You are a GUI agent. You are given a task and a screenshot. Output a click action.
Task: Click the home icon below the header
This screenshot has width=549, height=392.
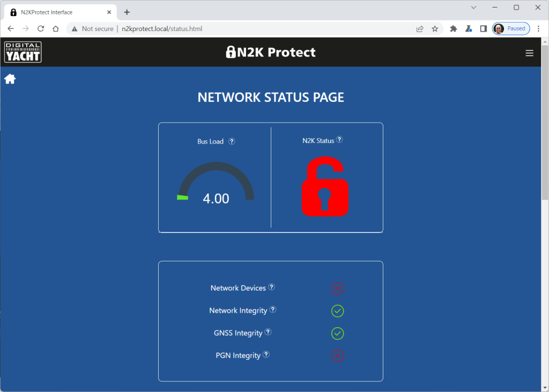click(x=10, y=79)
